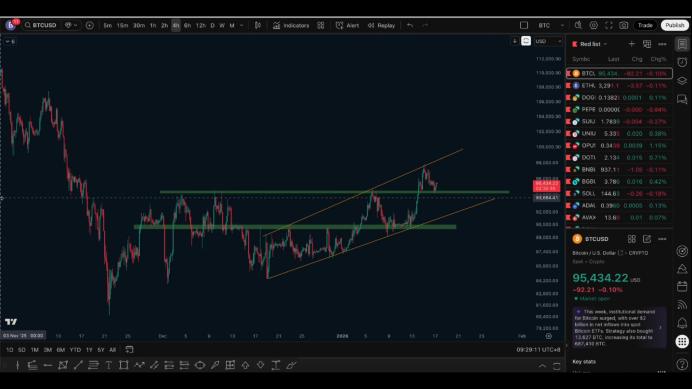The height and width of the screenshot is (389, 692).
Task: Open the Red list watchlist dropdown
Action: coord(590,44)
